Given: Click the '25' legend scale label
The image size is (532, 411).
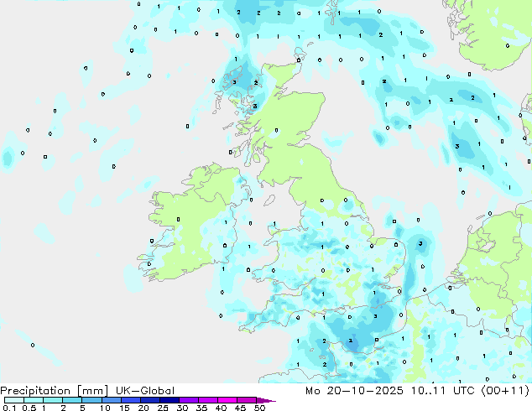Looking at the screenshot, I should (163, 408).
